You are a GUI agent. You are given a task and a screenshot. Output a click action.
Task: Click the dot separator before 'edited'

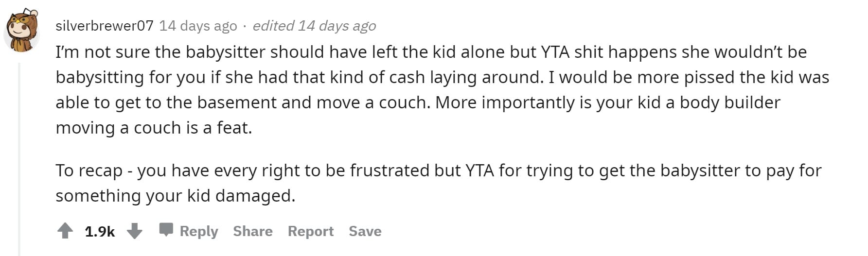245,27
